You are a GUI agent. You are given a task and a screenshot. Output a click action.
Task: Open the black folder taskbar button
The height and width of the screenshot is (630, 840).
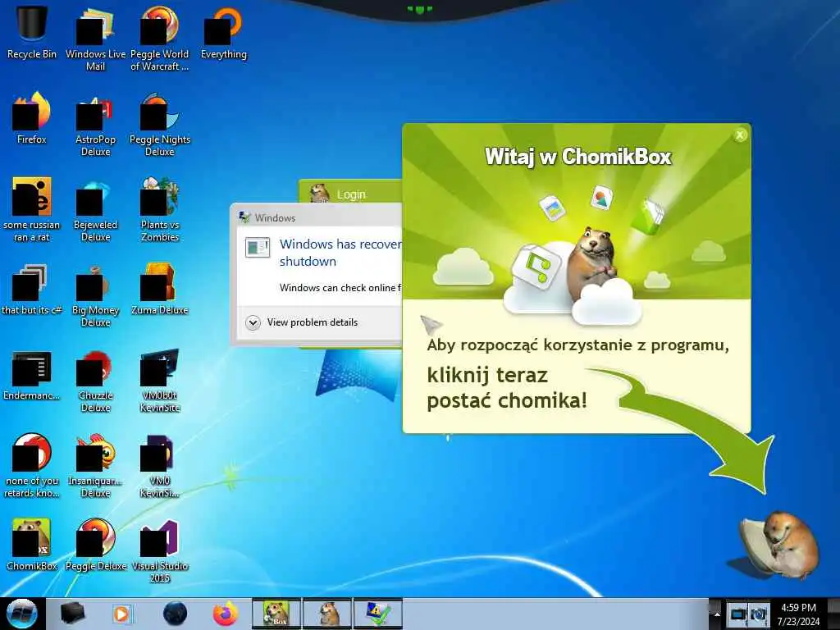[x=73, y=614]
